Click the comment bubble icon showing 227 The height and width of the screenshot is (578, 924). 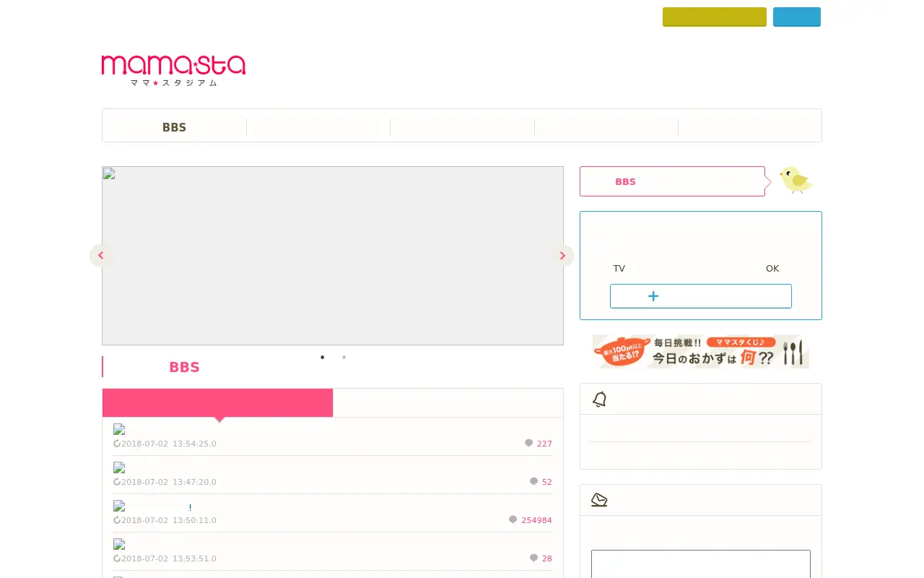(528, 444)
